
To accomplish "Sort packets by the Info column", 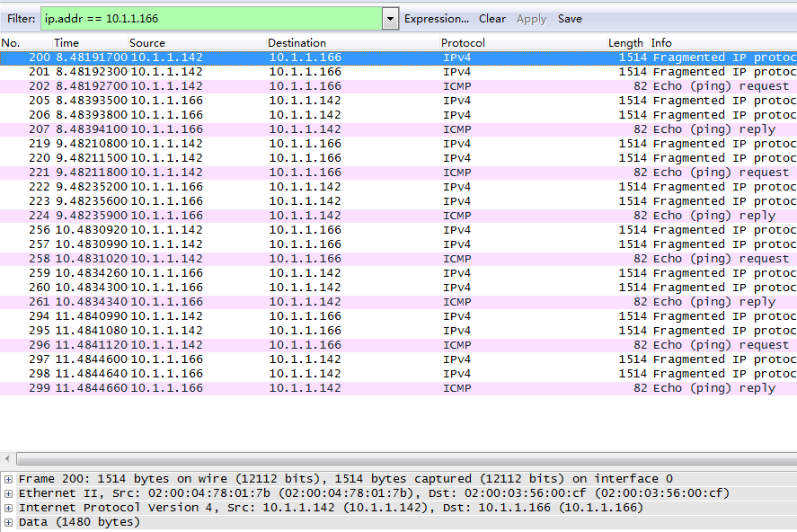I will [722, 42].
